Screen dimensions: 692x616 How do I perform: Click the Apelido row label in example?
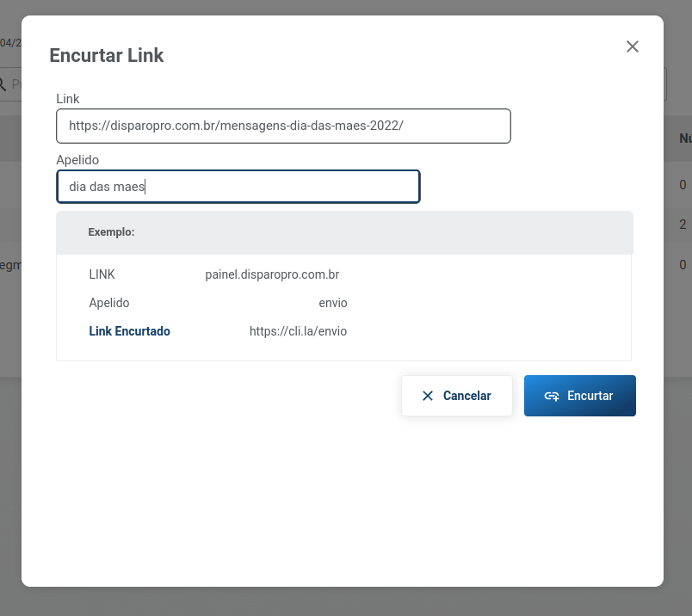pos(109,303)
